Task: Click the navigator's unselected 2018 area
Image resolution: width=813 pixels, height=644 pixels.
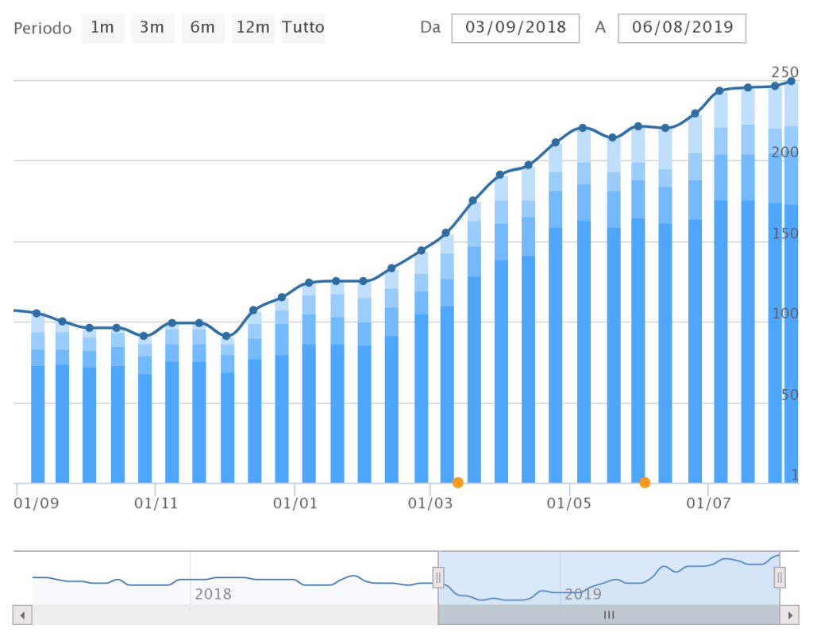Action: (x=238, y=577)
